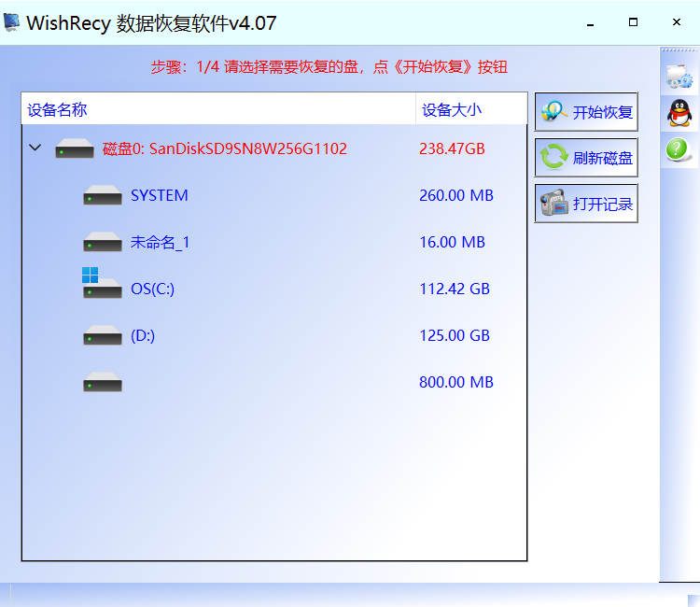This screenshot has width=700, height=607.
Task: Collapse the 磁盘0 SanDisk tree node
Action: [35, 148]
